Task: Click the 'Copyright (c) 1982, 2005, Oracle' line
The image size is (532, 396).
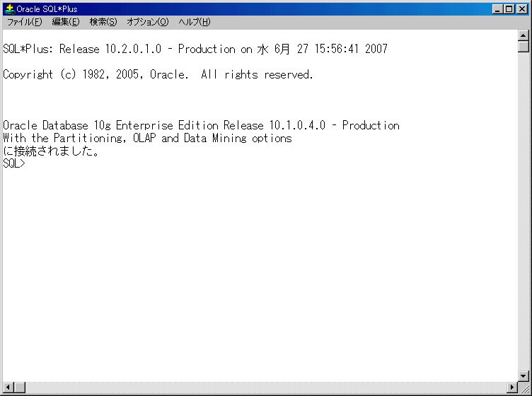Action: tap(158, 74)
